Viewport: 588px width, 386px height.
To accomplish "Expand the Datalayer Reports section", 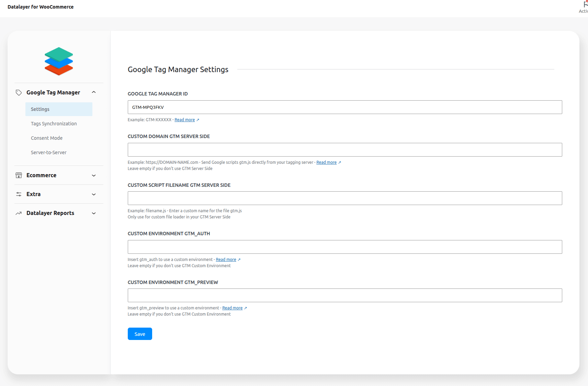I will point(94,213).
